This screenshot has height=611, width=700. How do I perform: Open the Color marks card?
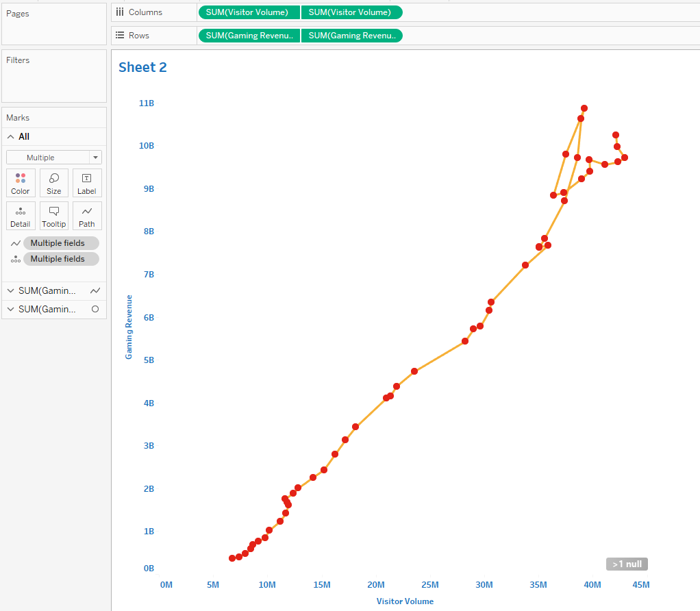point(21,183)
